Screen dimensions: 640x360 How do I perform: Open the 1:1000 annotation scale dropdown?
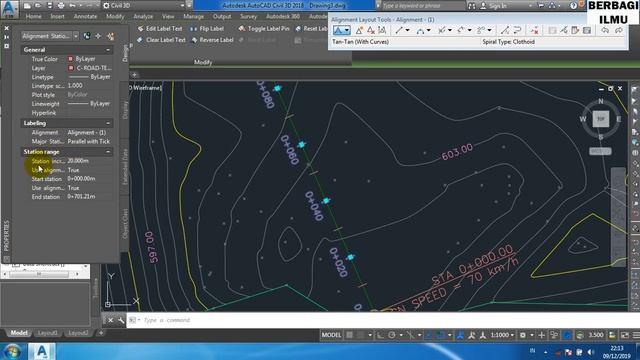pyautogui.click(x=502, y=335)
